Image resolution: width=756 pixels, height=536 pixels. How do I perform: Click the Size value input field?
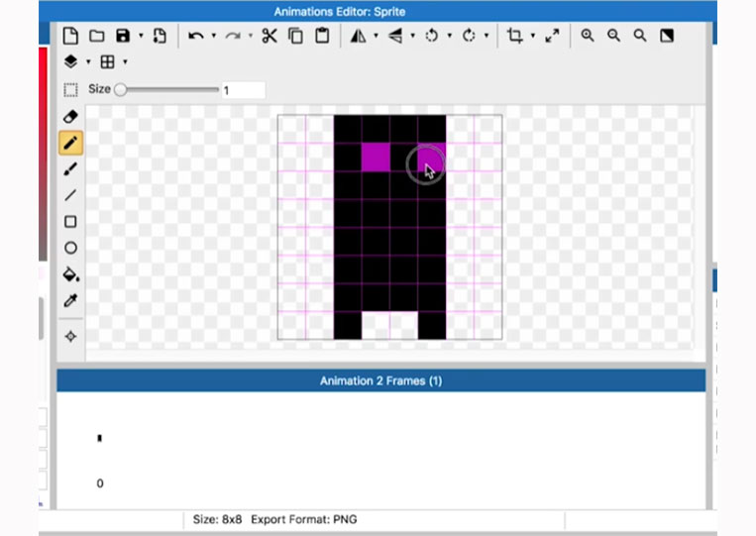point(243,90)
